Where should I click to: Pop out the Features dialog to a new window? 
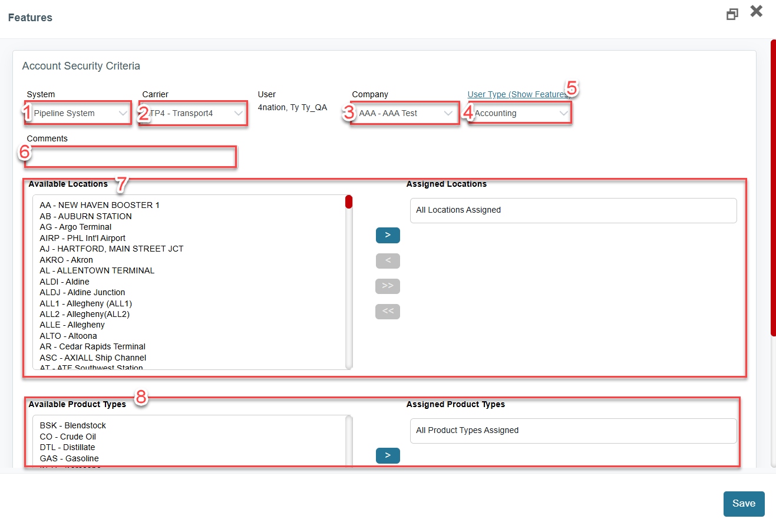(732, 13)
